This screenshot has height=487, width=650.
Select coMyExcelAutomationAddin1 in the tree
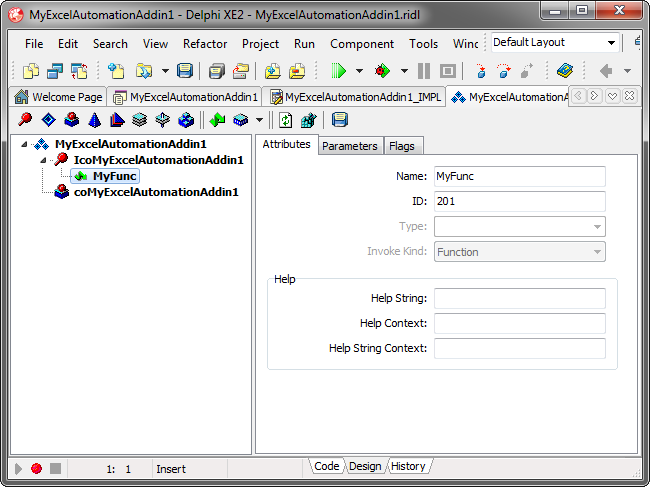pyautogui.click(x=156, y=192)
